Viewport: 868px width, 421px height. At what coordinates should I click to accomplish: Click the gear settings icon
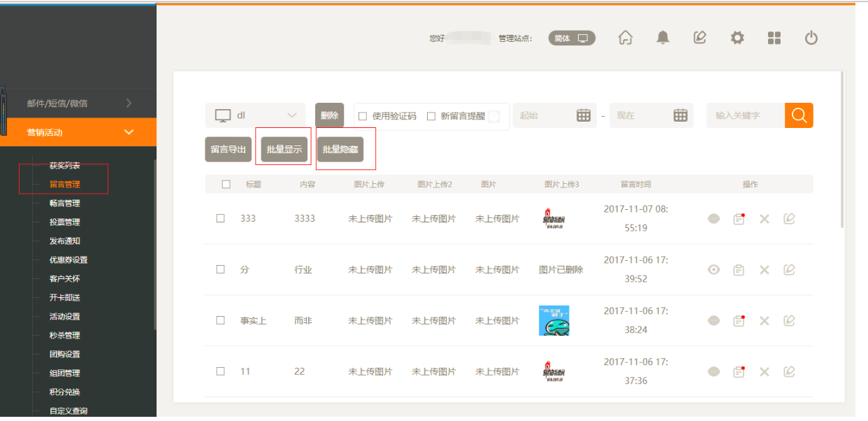[737, 38]
